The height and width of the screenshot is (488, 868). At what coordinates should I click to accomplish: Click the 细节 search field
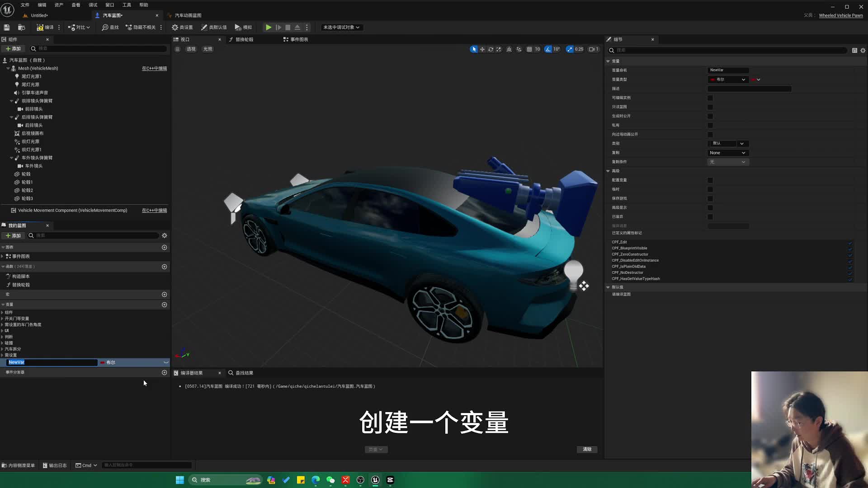[x=728, y=51]
